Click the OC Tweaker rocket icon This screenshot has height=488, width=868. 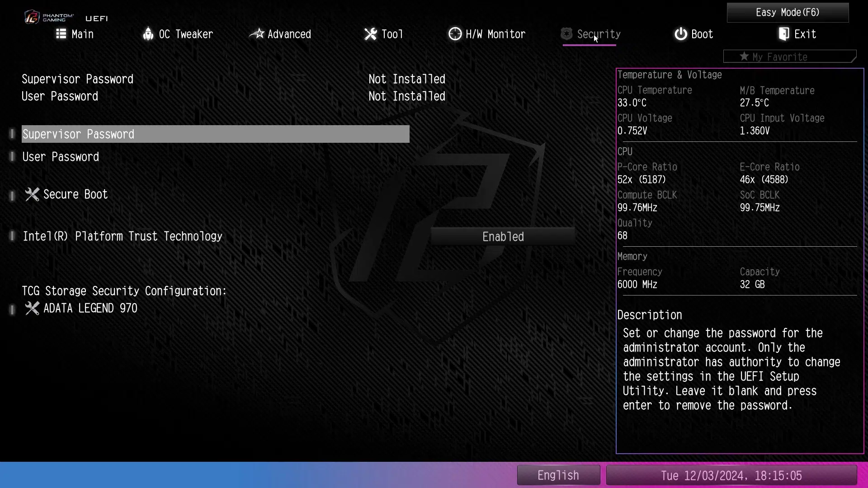click(x=148, y=34)
